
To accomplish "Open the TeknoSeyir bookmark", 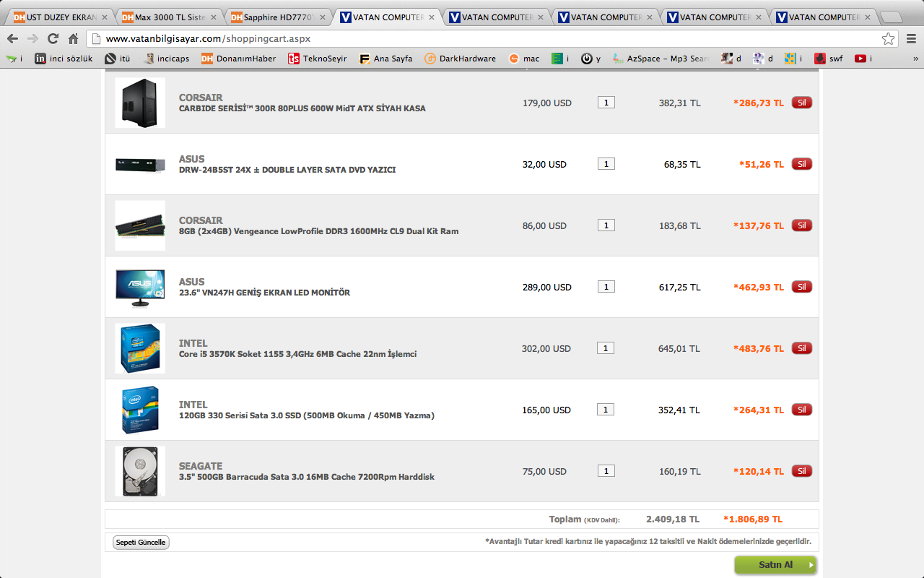I will [x=318, y=59].
